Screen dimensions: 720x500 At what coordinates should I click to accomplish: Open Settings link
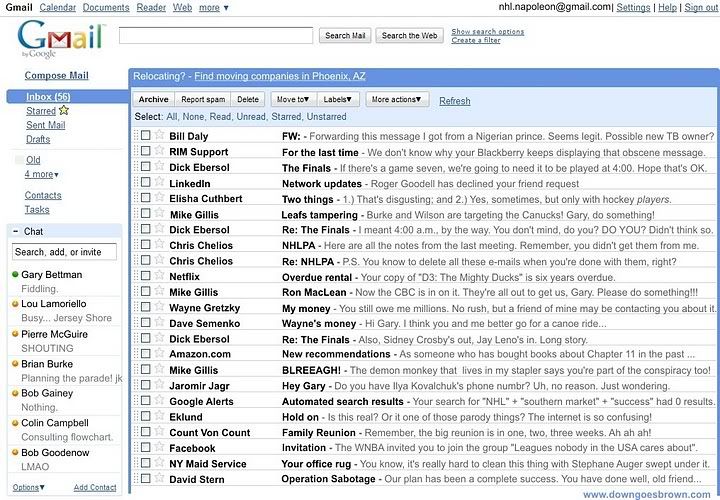[x=633, y=7]
